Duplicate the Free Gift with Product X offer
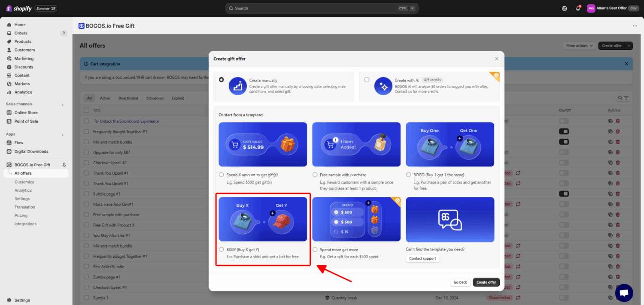This screenshot has height=305, width=644. (x=611, y=225)
